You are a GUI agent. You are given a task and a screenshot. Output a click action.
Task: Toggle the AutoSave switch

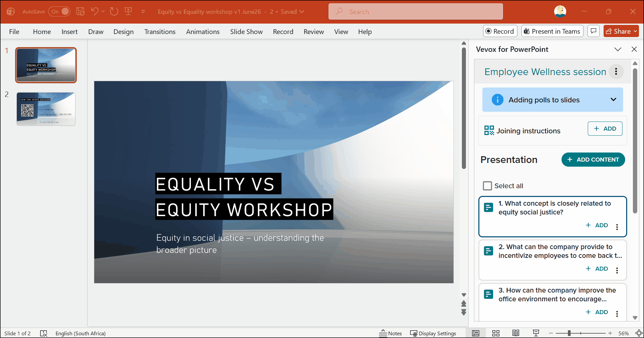coord(59,11)
